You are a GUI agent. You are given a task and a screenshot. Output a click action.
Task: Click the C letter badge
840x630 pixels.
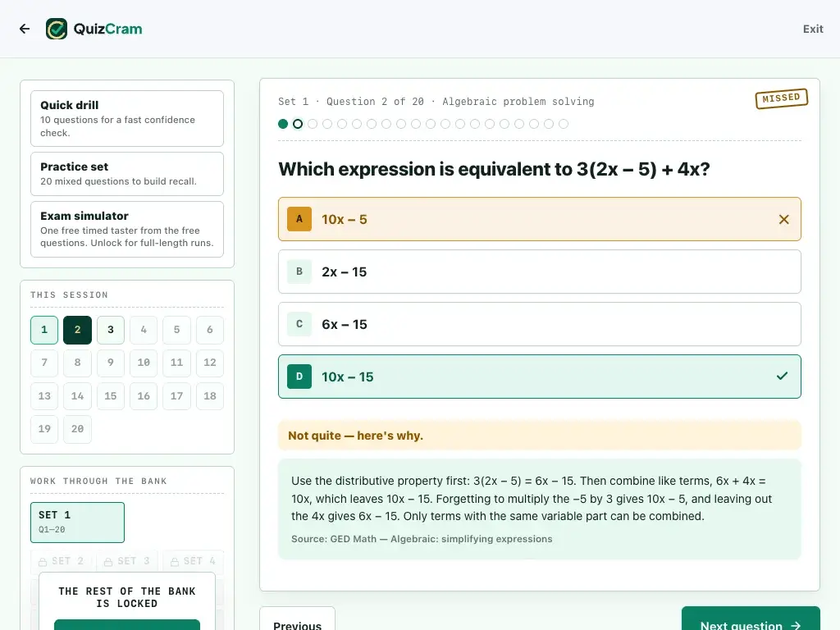tap(299, 324)
